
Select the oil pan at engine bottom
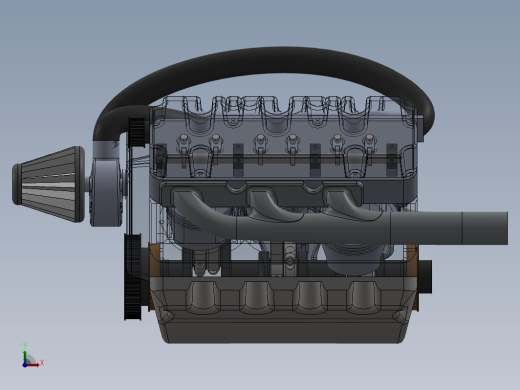click(x=283, y=310)
